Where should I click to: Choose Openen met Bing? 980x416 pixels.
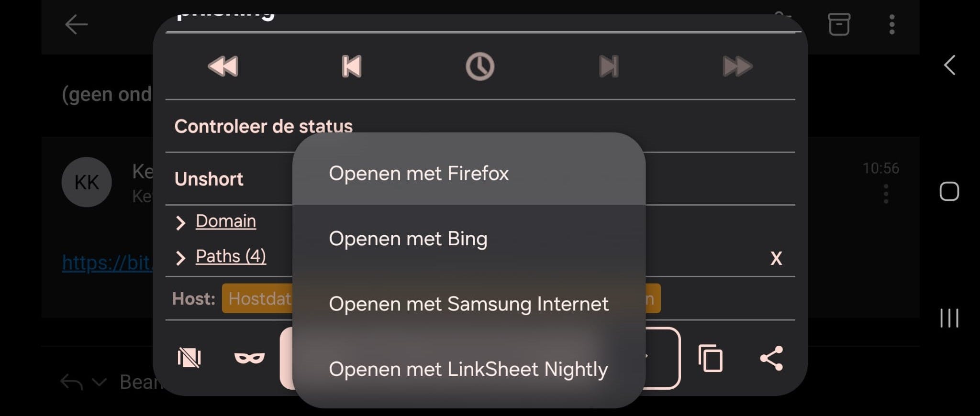[x=408, y=239]
